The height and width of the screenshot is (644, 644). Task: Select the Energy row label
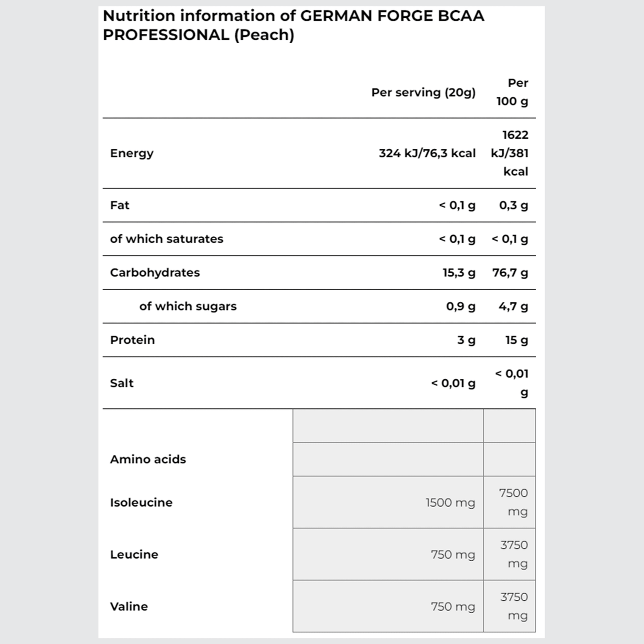(132, 153)
